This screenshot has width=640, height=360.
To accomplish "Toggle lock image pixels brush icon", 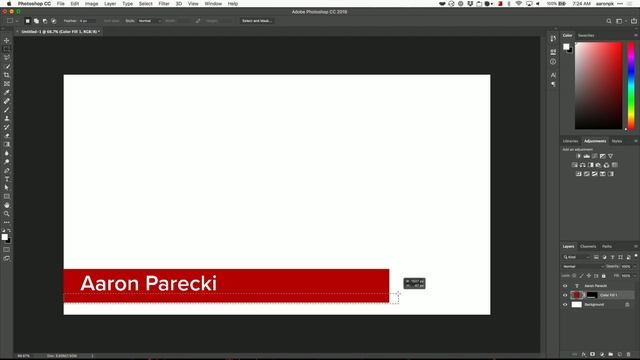I will pos(582,276).
